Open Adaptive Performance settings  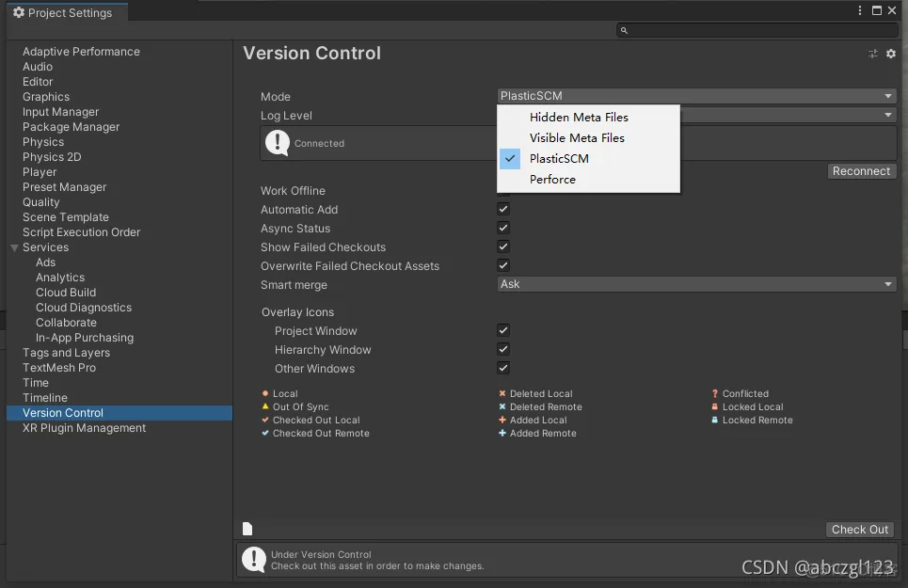[x=81, y=52]
